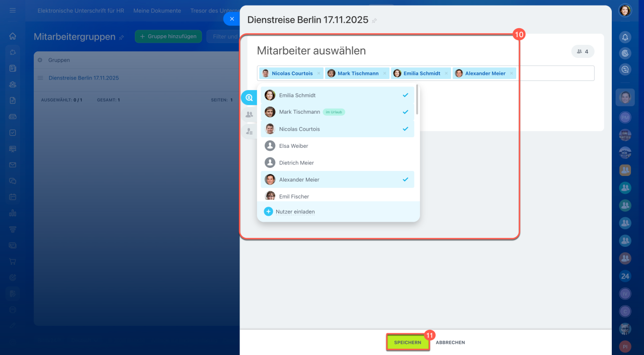Image resolution: width=644 pixels, height=355 pixels.
Task: Open the Bitrix24 '24' icon in right panel
Action: coord(625,276)
